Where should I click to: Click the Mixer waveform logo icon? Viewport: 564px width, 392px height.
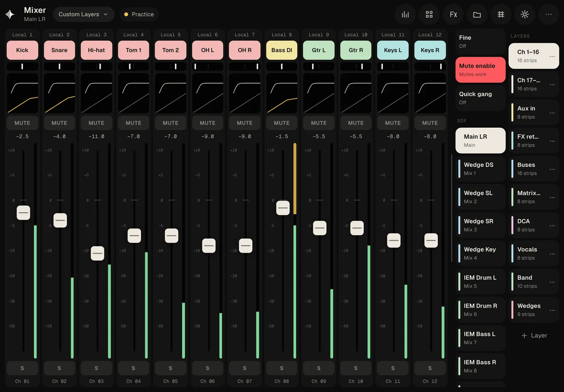pos(10,15)
